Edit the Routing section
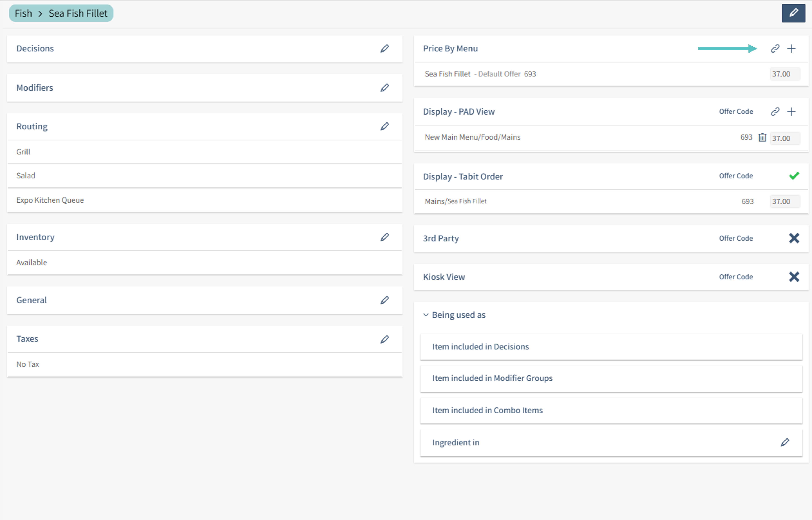812x520 pixels. [384, 126]
